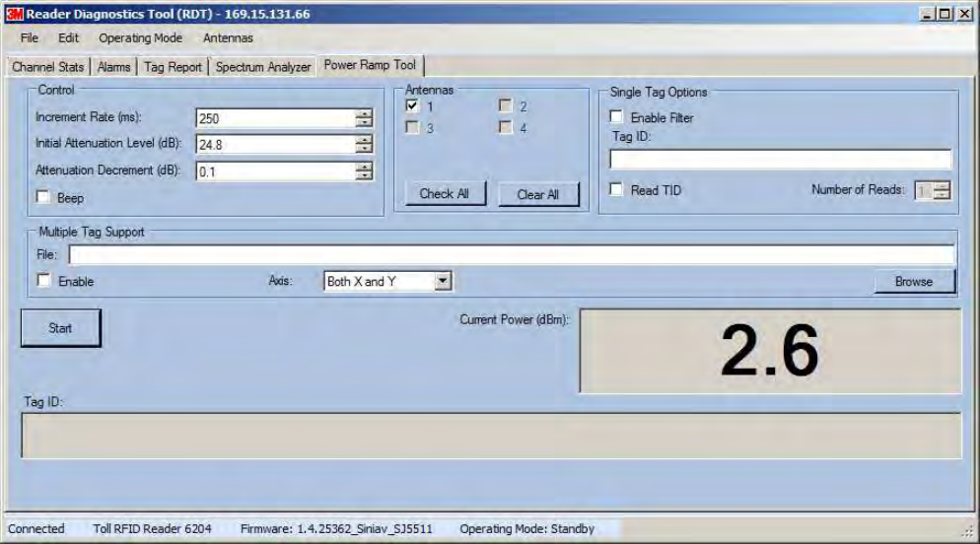Uncheck antenna 1 checkbox
The height and width of the screenshot is (544, 980).
pyautogui.click(x=412, y=105)
